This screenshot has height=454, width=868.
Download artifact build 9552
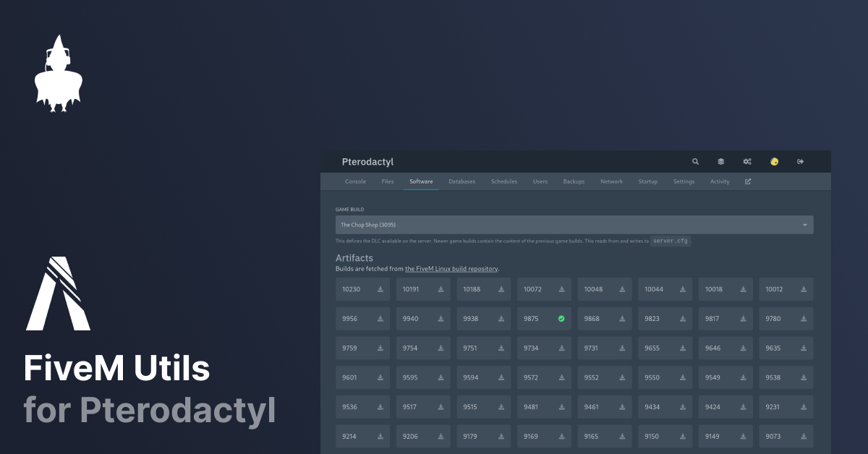(x=622, y=377)
